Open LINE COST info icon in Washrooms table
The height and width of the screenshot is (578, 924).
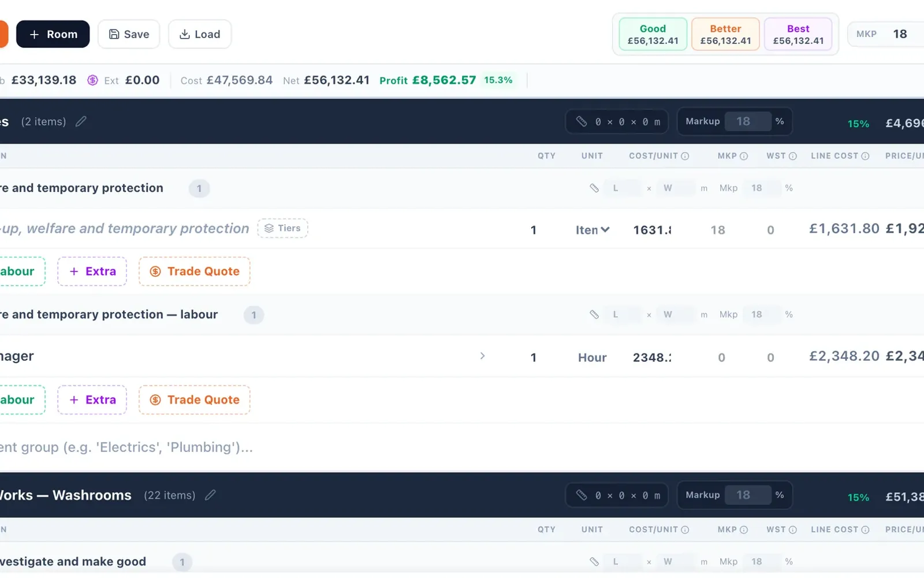(x=865, y=529)
